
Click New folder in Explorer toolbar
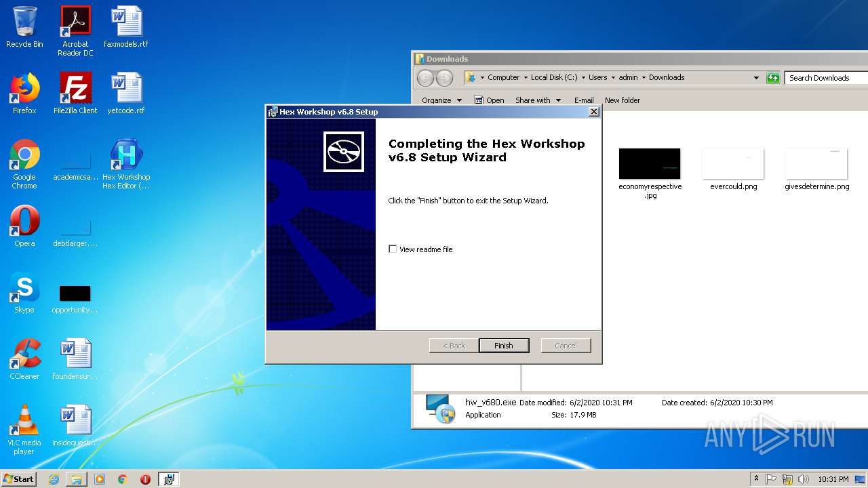(x=623, y=100)
